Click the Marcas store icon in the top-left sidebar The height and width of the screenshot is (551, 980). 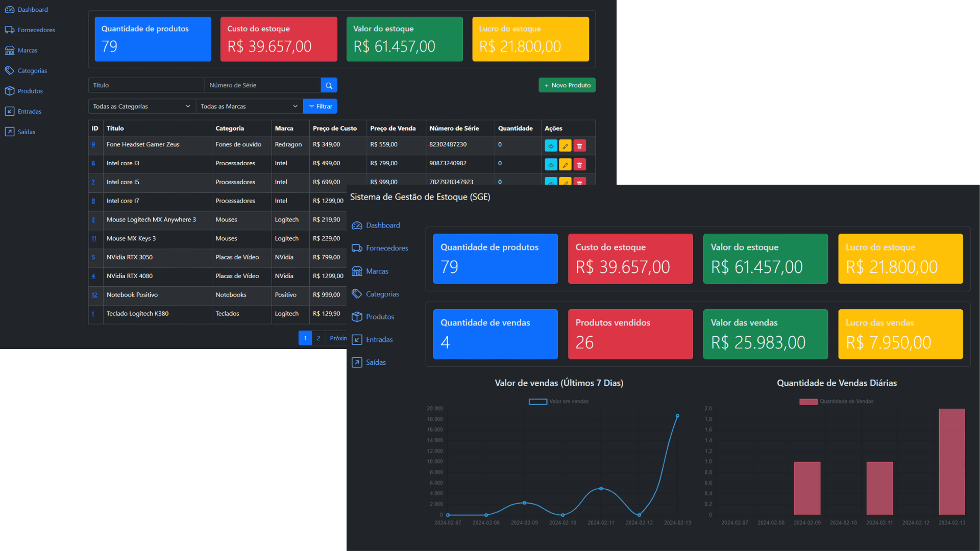coord(10,51)
